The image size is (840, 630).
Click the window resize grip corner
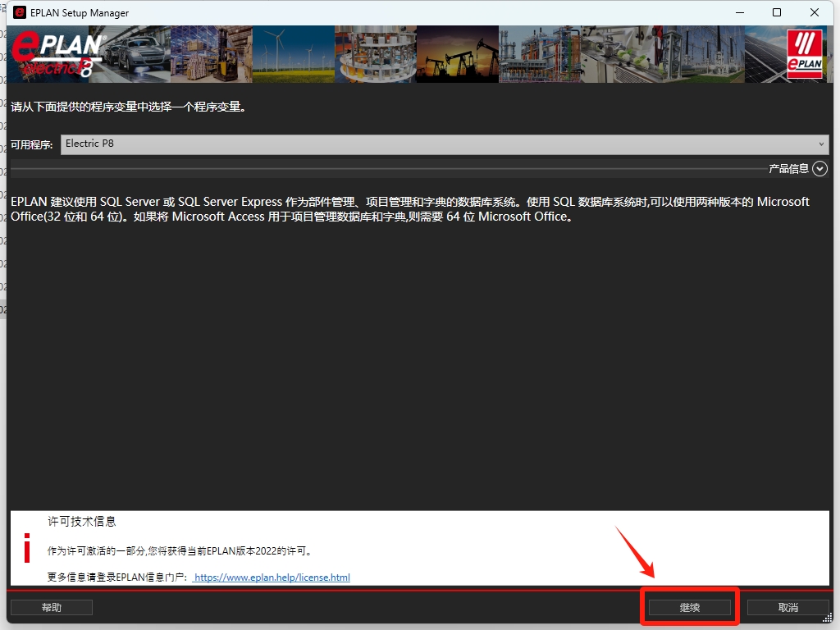[828, 618]
